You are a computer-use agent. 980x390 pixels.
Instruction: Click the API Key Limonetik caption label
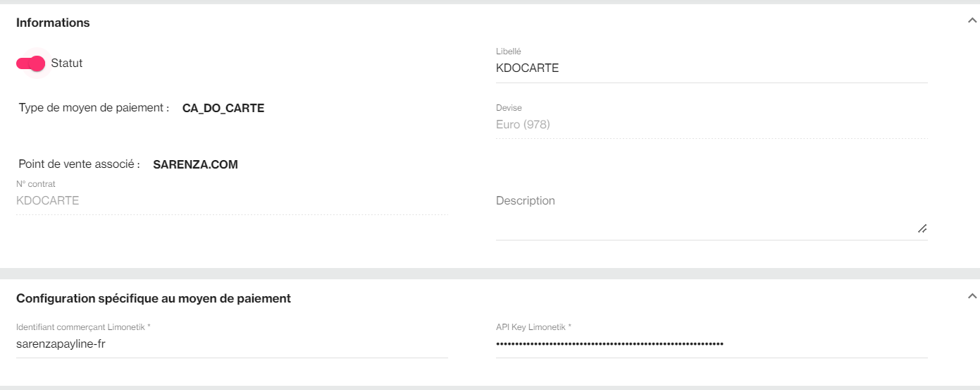[533, 327]
